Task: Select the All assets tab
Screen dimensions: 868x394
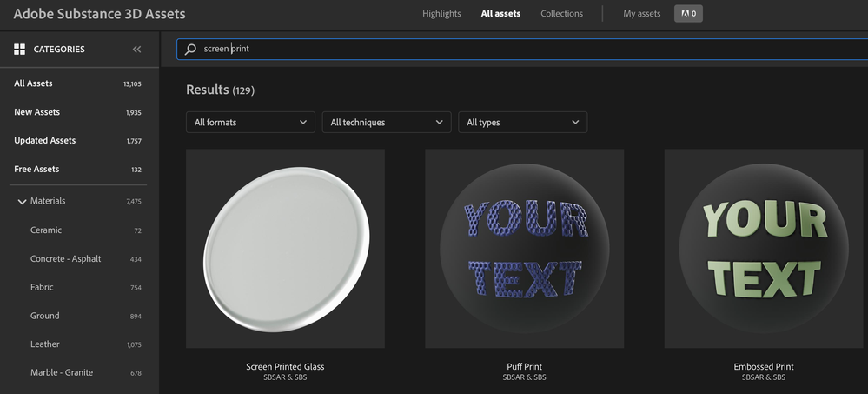Action: point(500,14)
